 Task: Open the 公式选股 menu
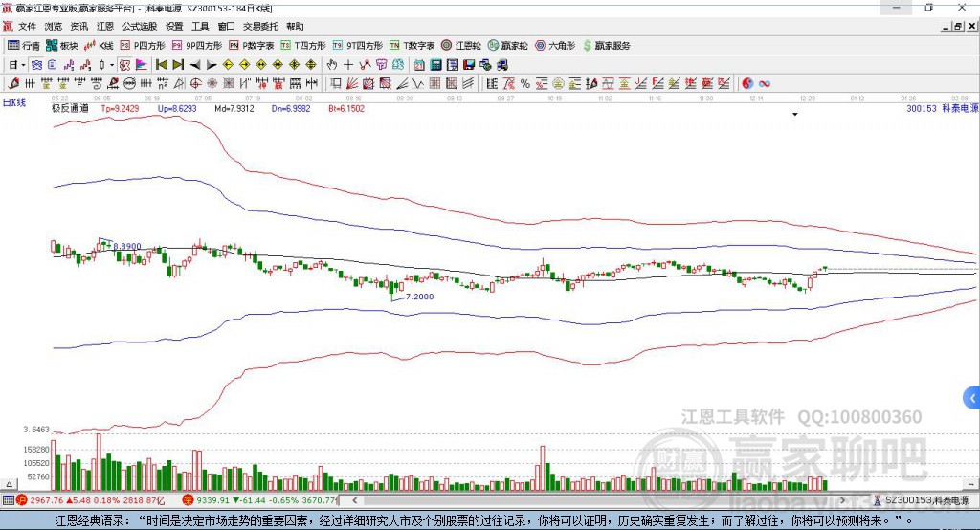point(140,26)
